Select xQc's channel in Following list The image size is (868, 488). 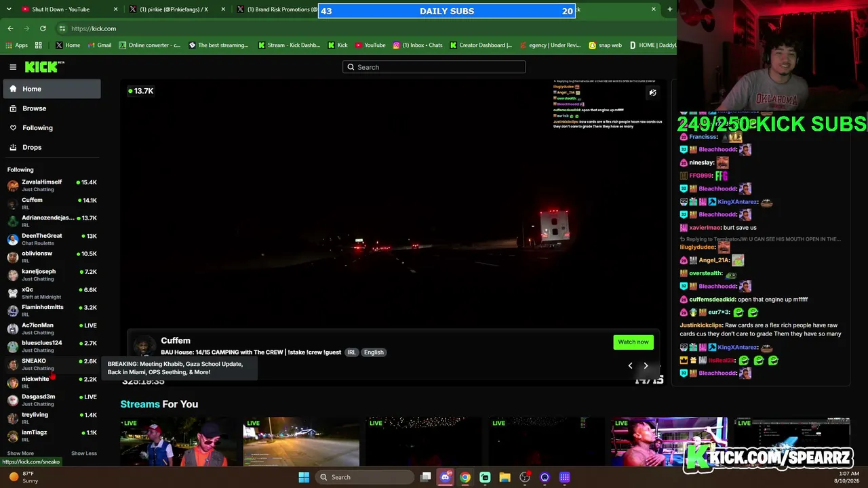[x=52, y=293]
